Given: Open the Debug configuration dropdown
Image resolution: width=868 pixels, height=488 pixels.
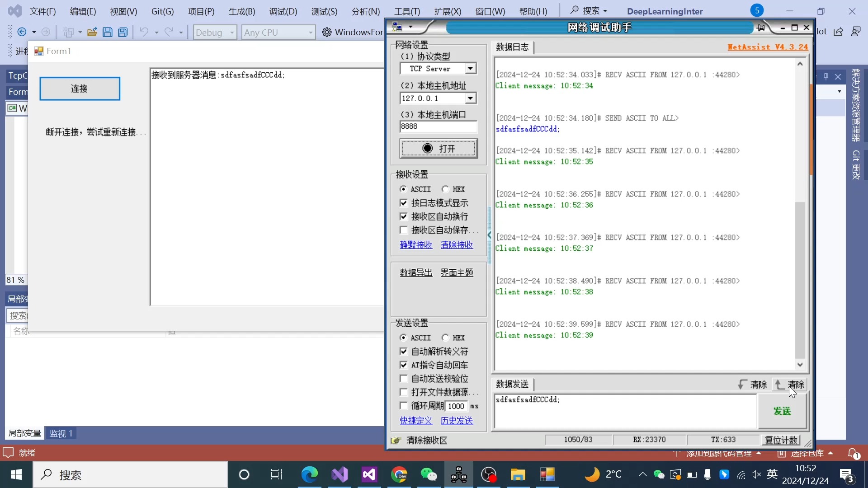Looking at the screenshot, I should (215, 33).
